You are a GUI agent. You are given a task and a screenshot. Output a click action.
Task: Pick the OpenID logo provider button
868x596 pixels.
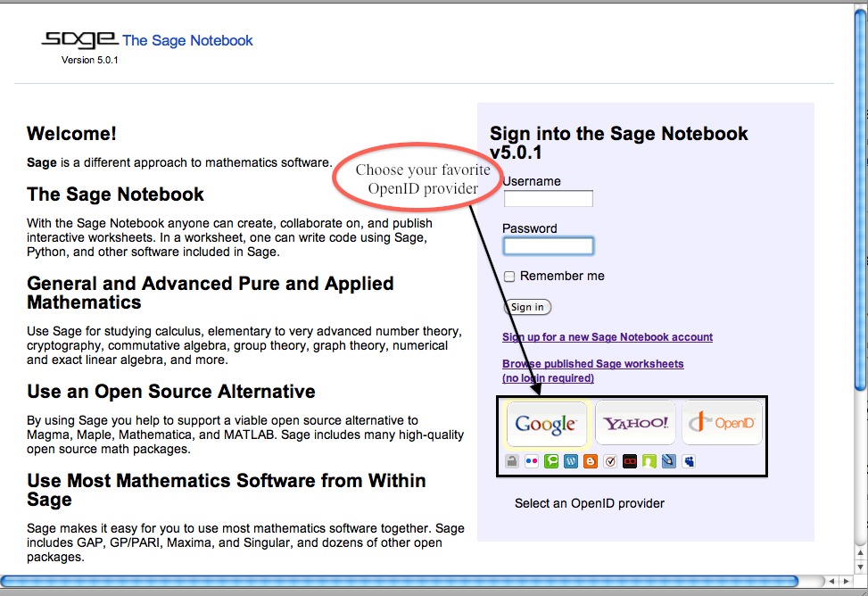point(723,423)
